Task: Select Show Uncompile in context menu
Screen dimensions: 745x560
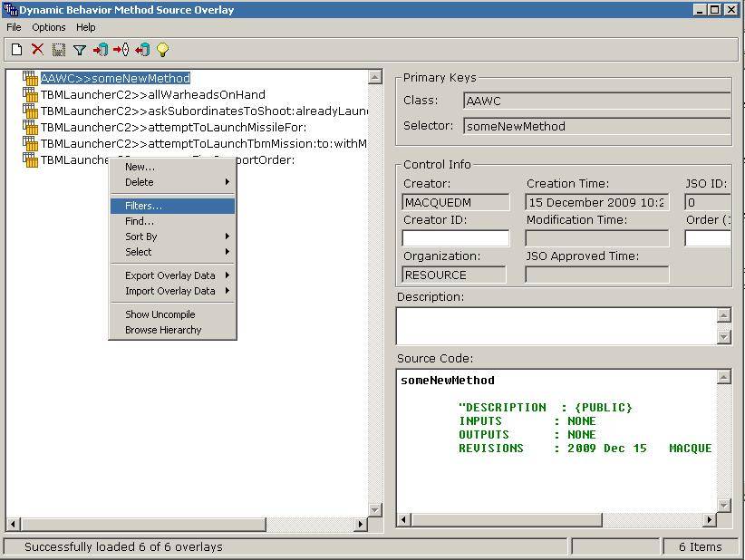Action: [160, 314]
